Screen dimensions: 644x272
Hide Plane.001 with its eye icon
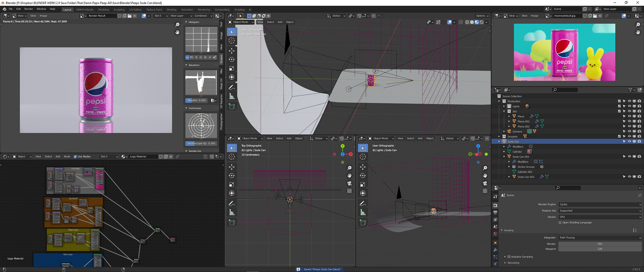tap(629, 121)
